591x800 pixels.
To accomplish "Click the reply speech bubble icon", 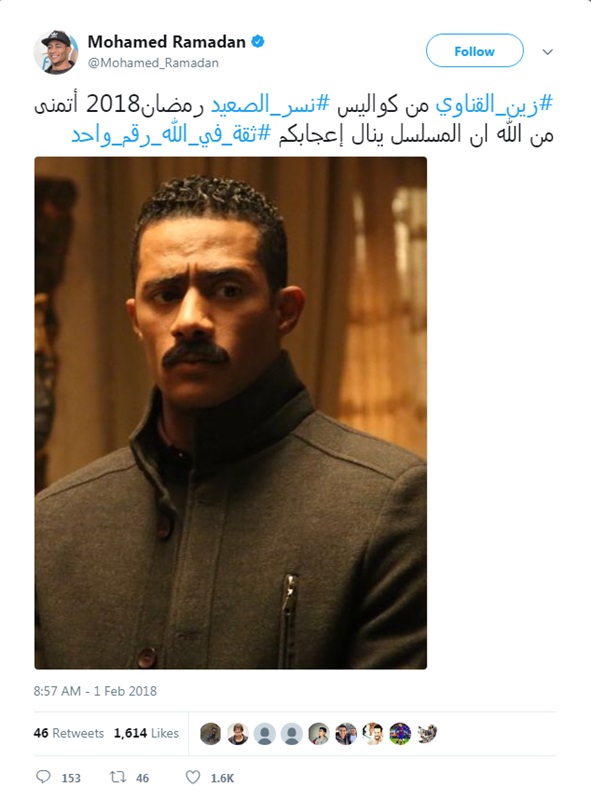I will pos(43,777).
